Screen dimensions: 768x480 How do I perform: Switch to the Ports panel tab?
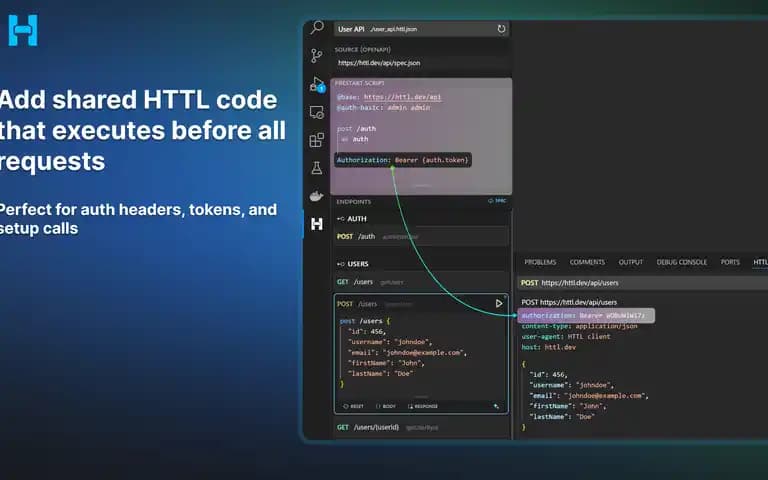click(730, 263)
